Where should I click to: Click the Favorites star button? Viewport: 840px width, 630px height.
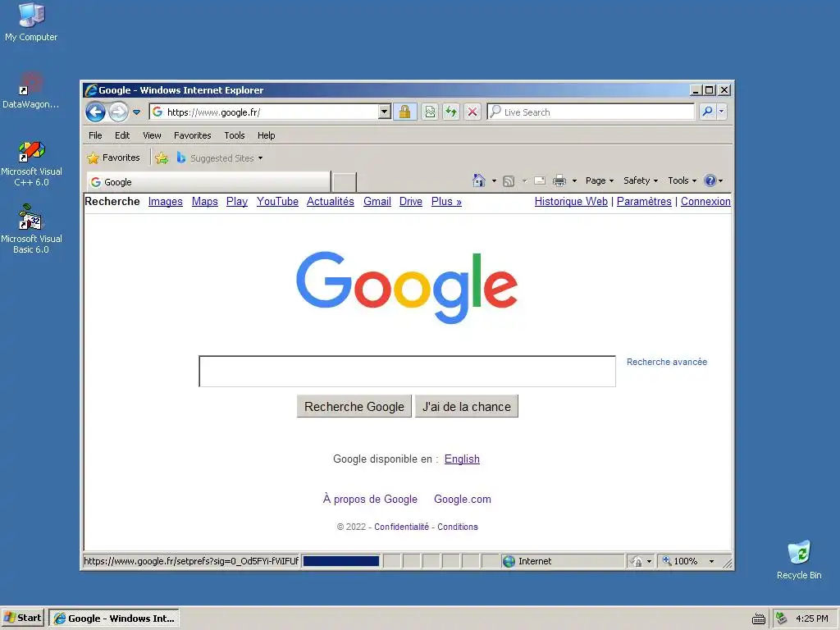tap(113, 158)
